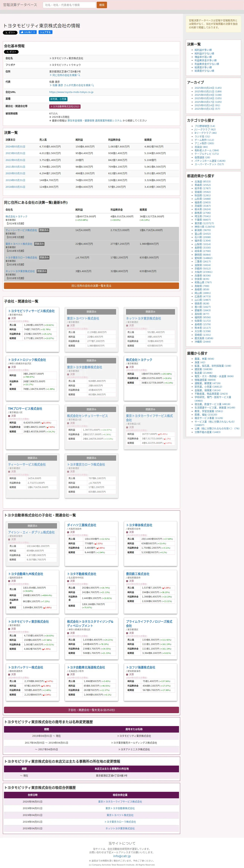Open the 2023年03月31日 settlement row

click(15, 153)
